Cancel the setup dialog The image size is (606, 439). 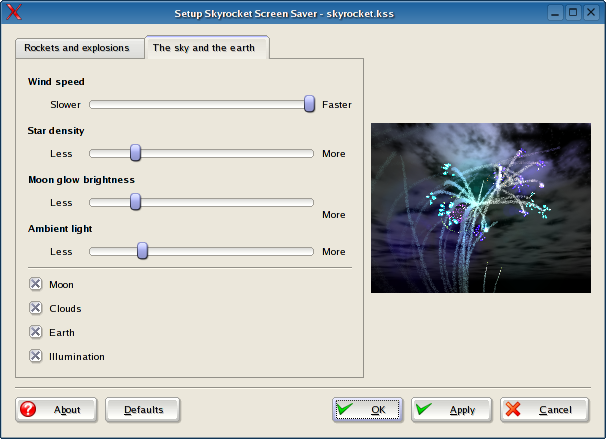[545, 410]
